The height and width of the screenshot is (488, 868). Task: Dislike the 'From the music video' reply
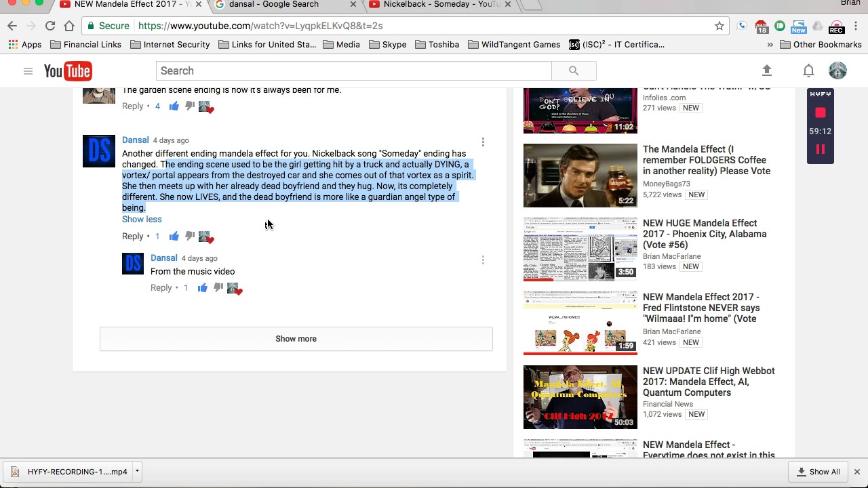click(218, 288)
